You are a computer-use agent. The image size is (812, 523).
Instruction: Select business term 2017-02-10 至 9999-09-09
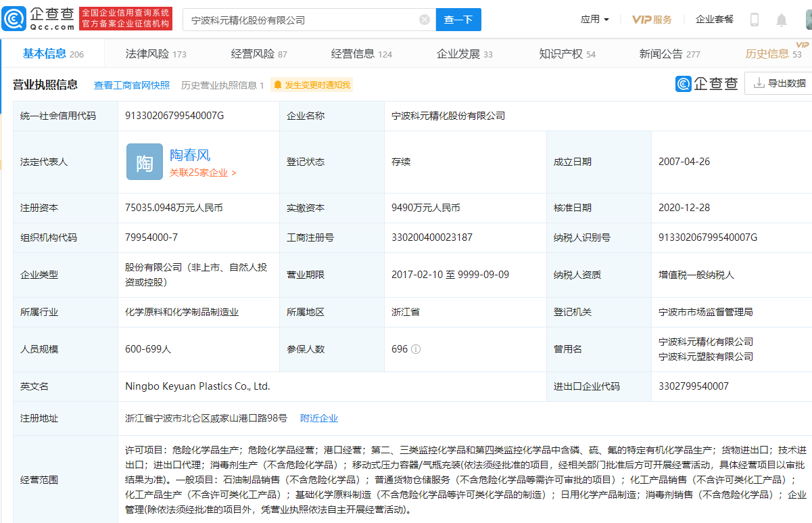[x=450, y=275]
